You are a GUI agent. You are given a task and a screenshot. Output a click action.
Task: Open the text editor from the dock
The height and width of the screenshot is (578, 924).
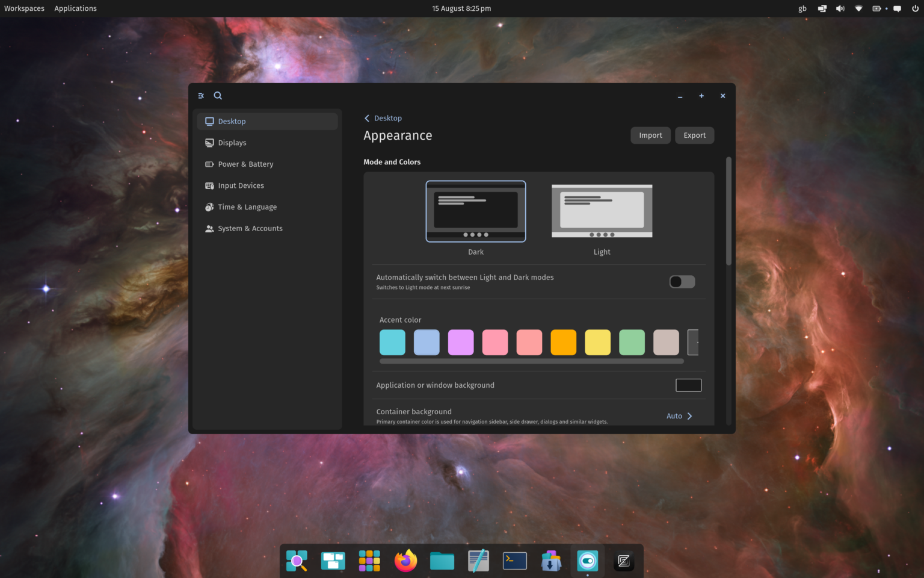pos(478,561)
